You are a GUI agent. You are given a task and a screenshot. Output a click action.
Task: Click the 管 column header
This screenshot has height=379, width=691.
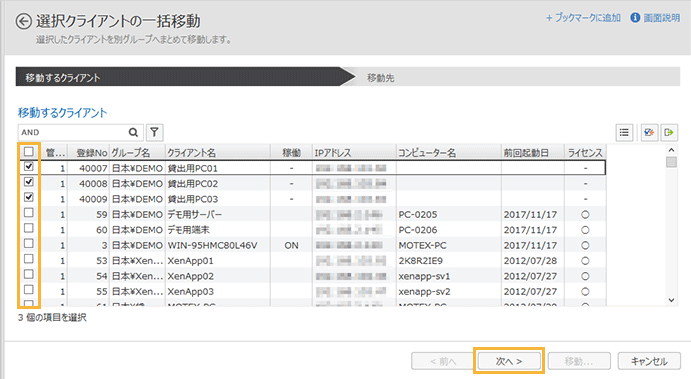coord(55,152)
